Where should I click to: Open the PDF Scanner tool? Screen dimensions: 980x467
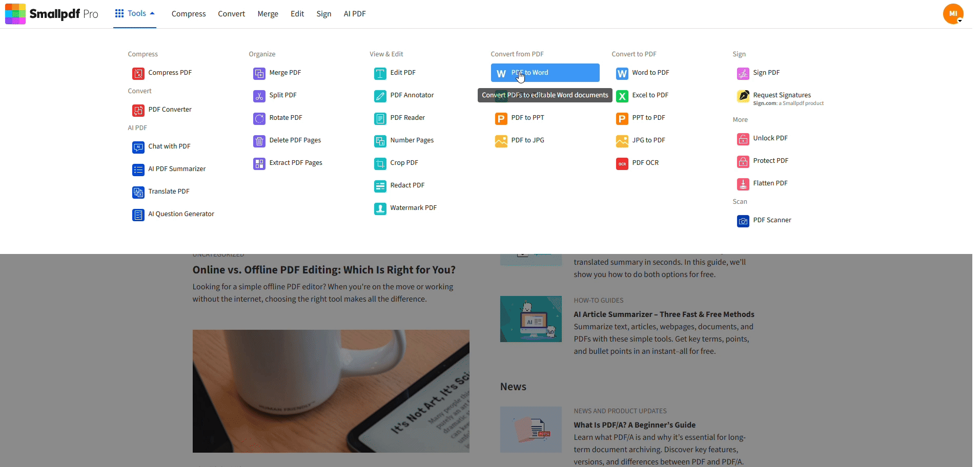(772, 220)
